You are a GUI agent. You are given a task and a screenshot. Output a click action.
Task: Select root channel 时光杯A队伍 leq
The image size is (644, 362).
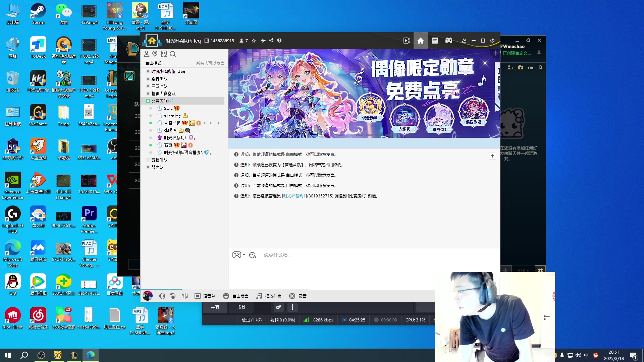coord(168,71)
